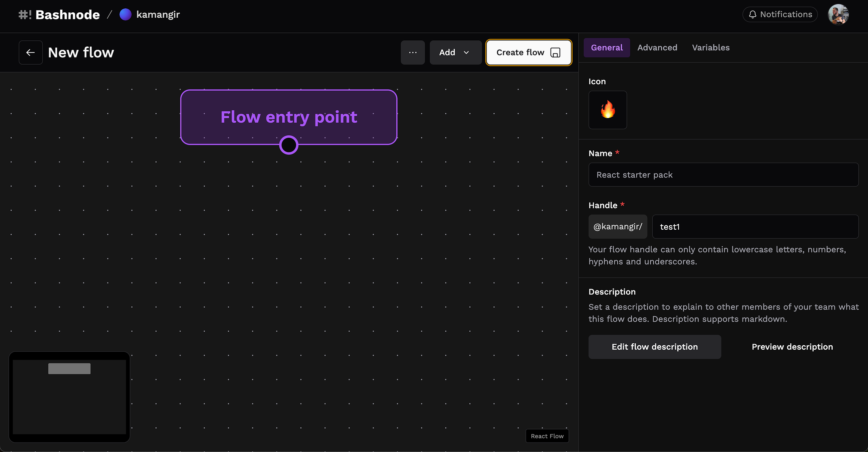
Task: Click the save icon inside Create flow
Action: [555, 52]
